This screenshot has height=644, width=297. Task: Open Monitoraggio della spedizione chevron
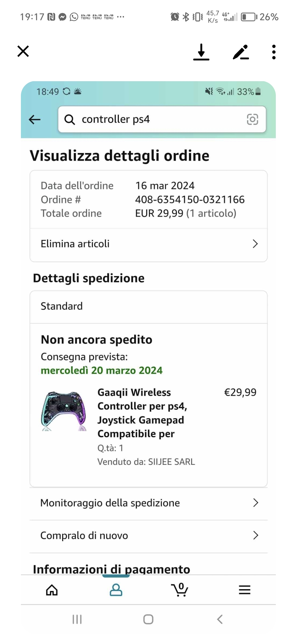[x=255, y=503]
